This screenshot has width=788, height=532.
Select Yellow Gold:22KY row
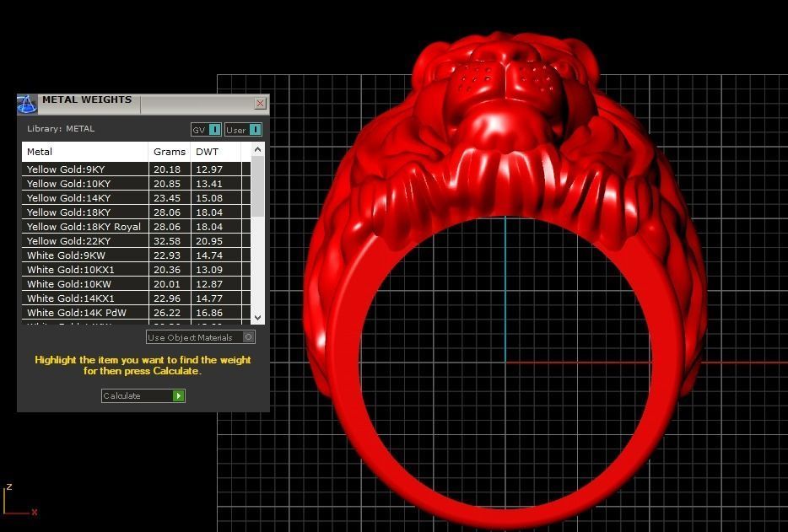[136, 240]
